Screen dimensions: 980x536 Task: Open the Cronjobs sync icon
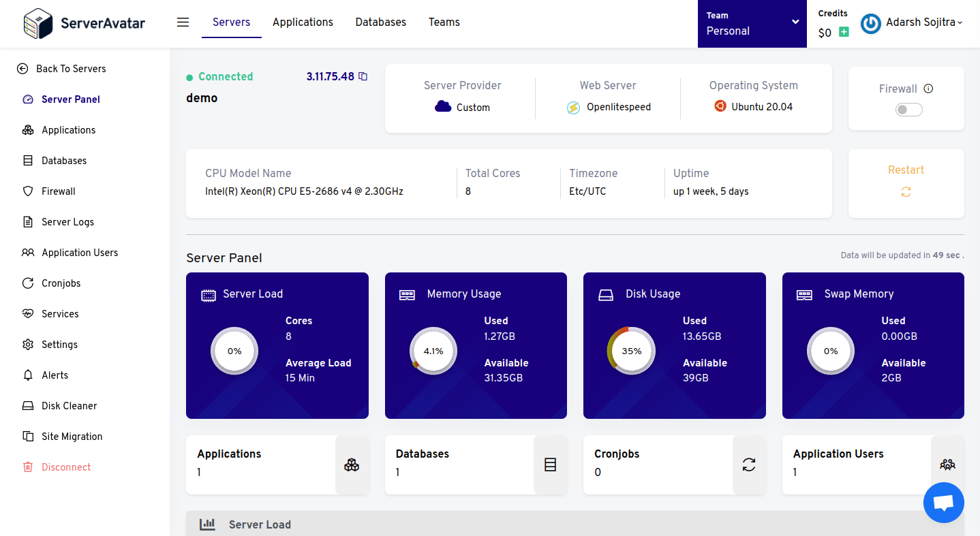click(x=27, y=283)
